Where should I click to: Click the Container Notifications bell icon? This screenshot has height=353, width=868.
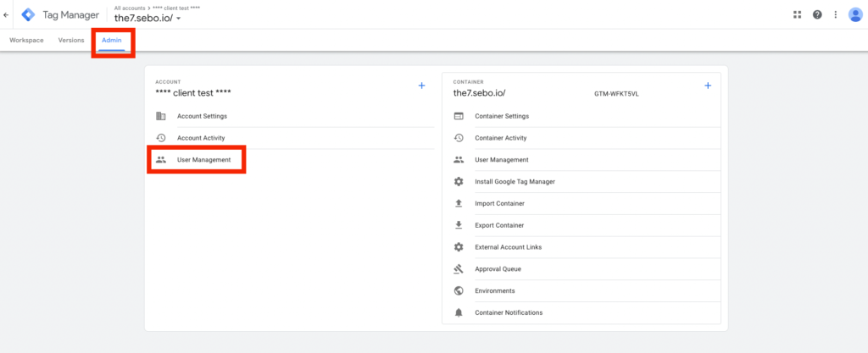click(459, 312)
